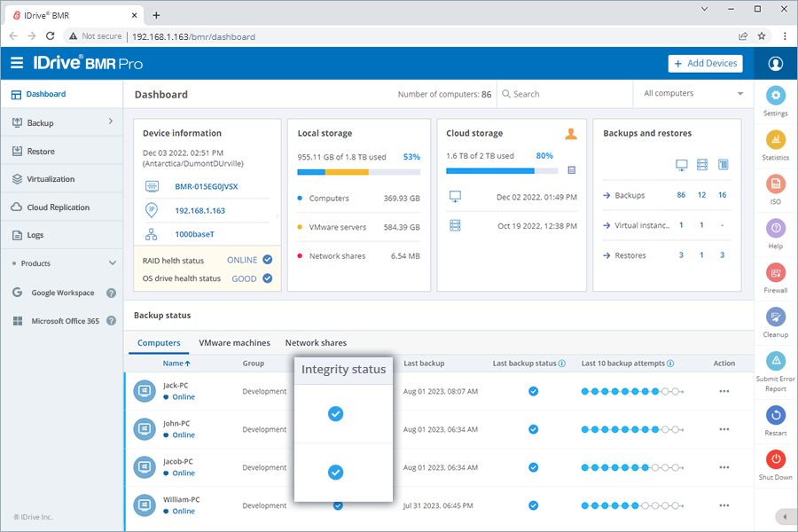Click the OS drive health GOOD checkmark
Image resolution: width=798 pixels, height=532 pixels.
point(267,278)
